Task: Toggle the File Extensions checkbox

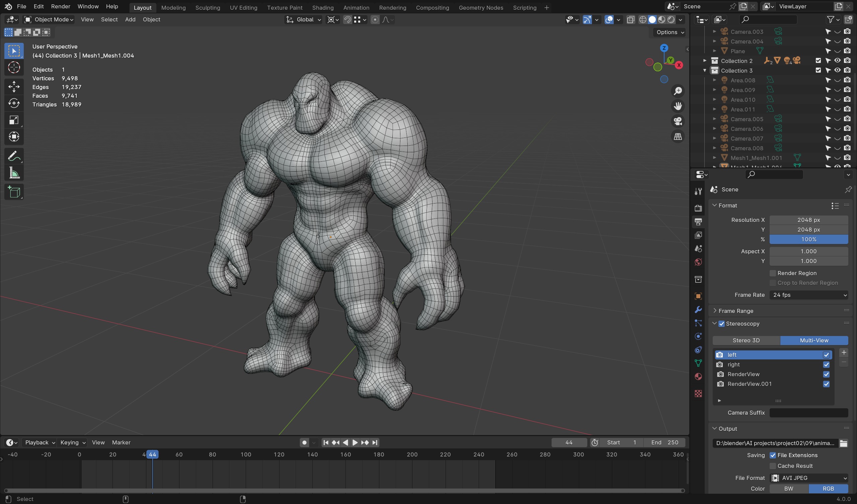Action: pyautogui.click(x=773, y=455)
